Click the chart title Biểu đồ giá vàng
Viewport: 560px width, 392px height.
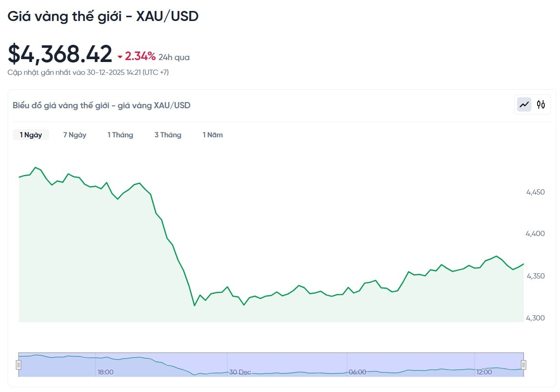pos(101,105)
